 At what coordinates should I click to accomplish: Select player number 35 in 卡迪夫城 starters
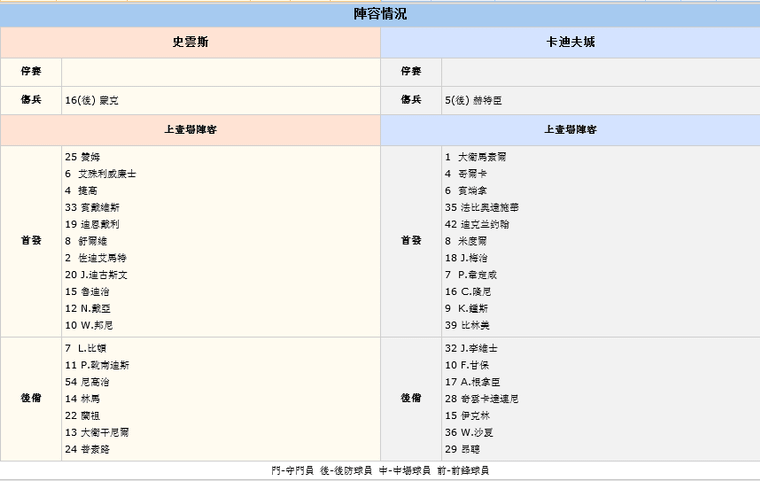click(482, 208)
